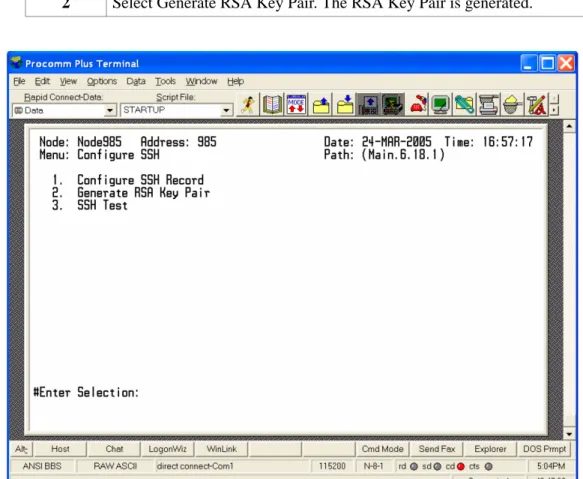Click the LogonWiz meta key button

pos(167,449)
